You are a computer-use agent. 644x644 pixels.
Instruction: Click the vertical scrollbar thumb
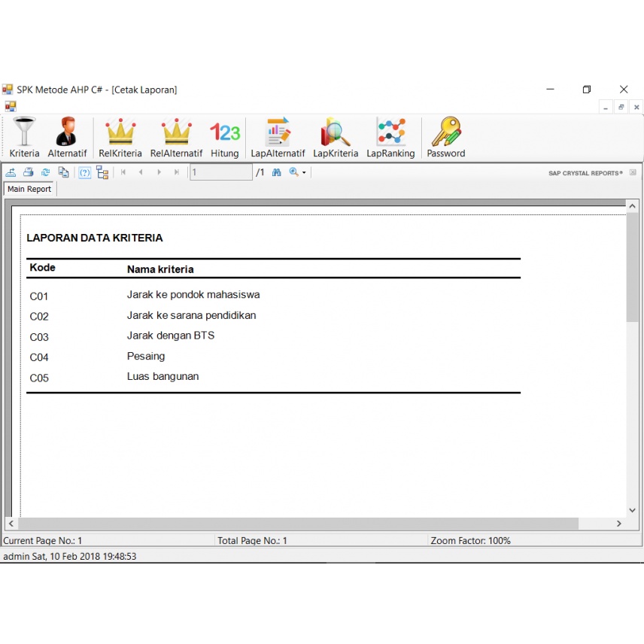632,267
